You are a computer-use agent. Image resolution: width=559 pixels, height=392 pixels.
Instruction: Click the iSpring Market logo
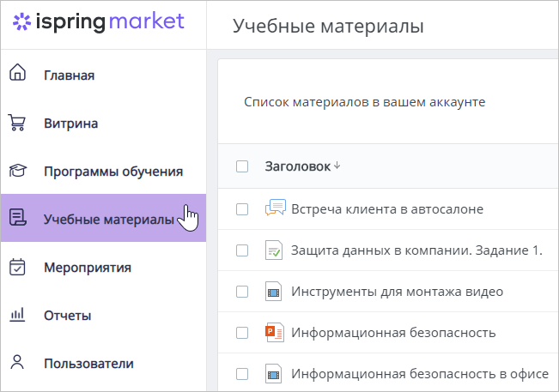pyautogui.click(x=99, y=21)
